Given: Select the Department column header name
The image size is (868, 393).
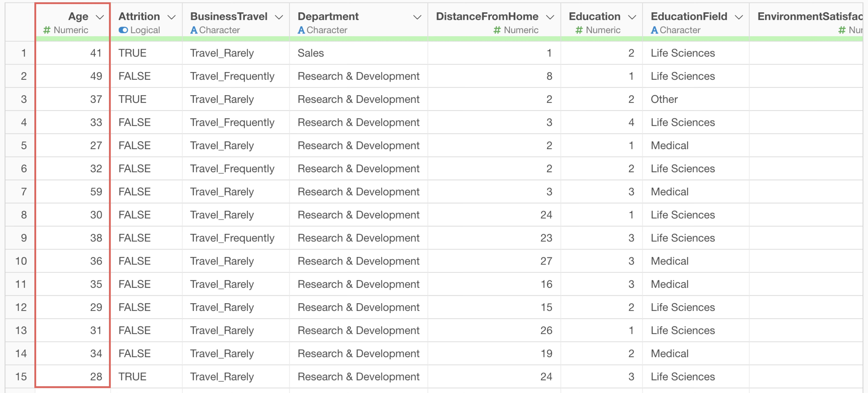Looking at the screenshot, I should pyautogui.click(x=328, y=17).
